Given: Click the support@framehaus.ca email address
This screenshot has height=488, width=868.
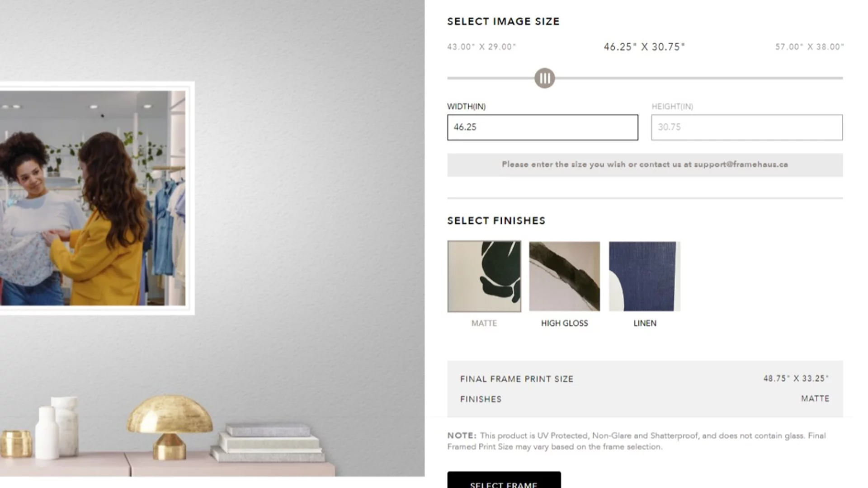Looking at the screenshot, I should click(741, 164).
